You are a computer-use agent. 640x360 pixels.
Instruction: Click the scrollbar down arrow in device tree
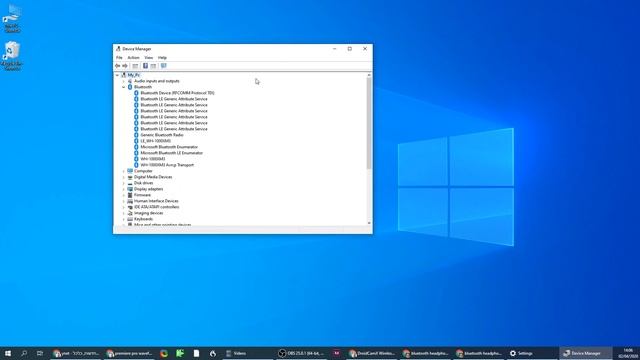point(369,223)
